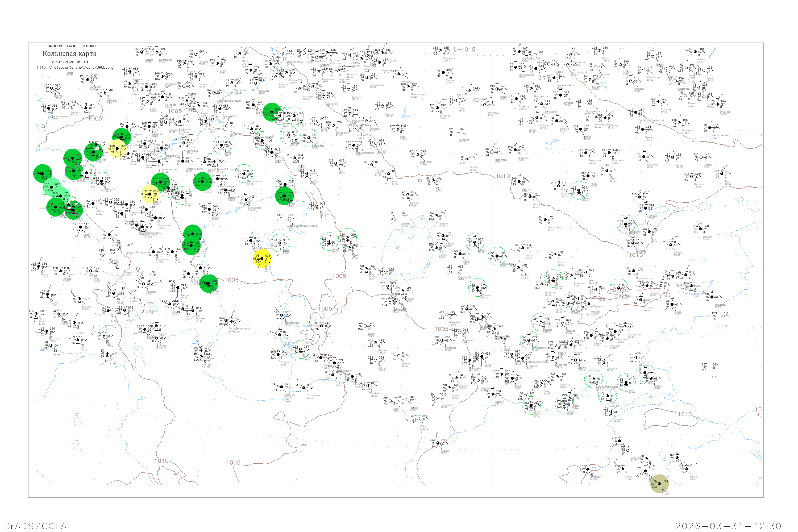
Task: Click the meteocenter.net UAOL.png URL
Action: tap(75, 68)
